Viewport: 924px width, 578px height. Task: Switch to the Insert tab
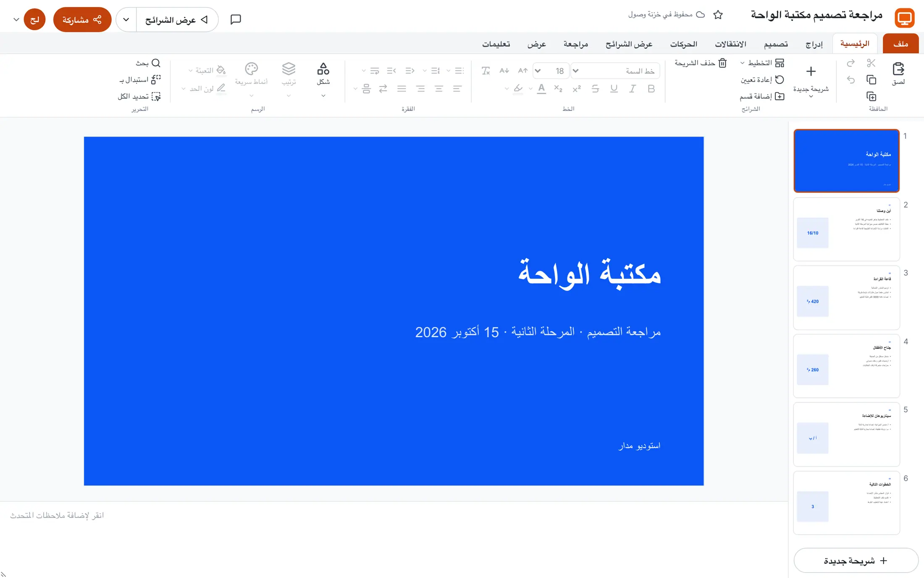(814, 44)
